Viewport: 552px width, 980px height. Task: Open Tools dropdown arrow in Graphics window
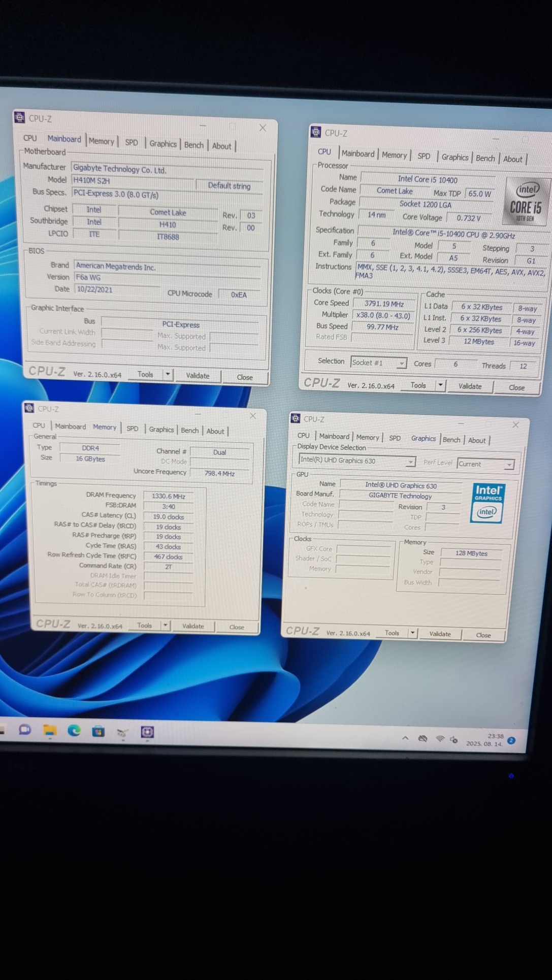click(x=413, y=633)
